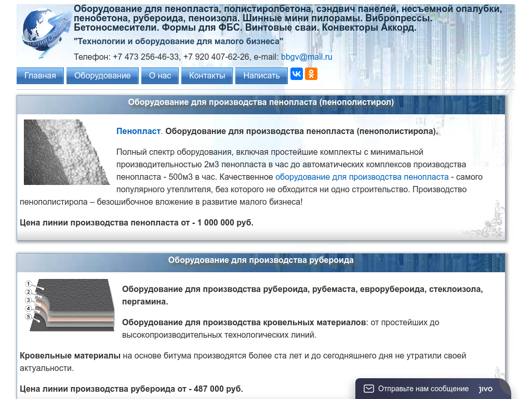Image resolution: width=532 pixels, height=399 pixels.
Task: Click the ruberoid line price text
Action: click(131, 389)
